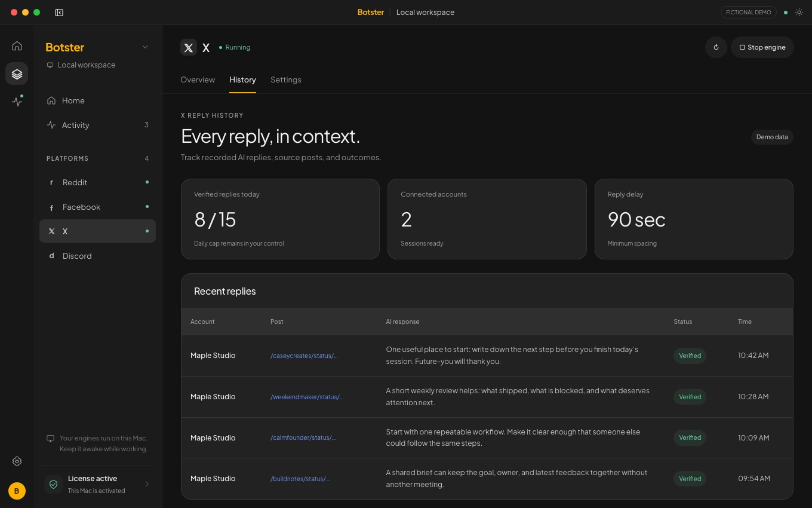Open Home in the icon rail

17,46
